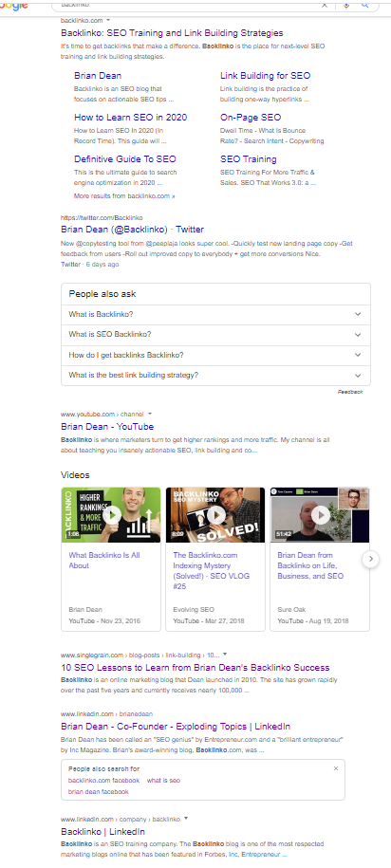This screenshot has height=868, width=391.
Task: Close the People also search for box
Action: click(x=336, y=768)
